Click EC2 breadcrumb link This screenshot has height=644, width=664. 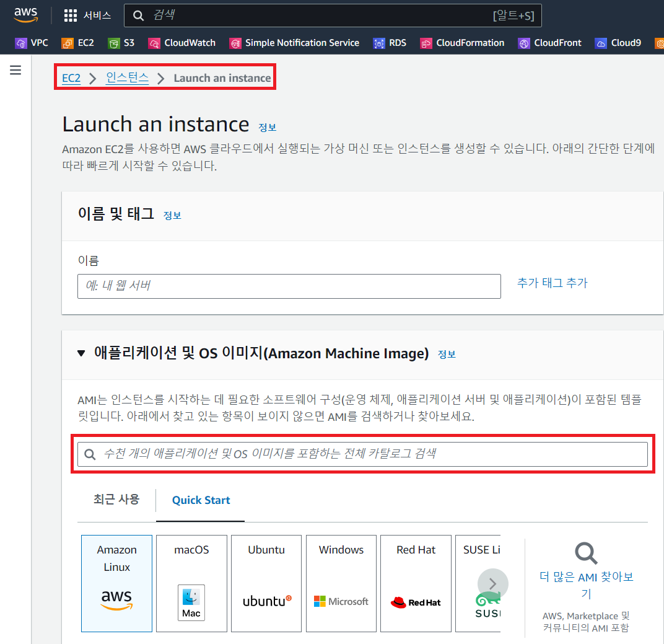point(71,78)
